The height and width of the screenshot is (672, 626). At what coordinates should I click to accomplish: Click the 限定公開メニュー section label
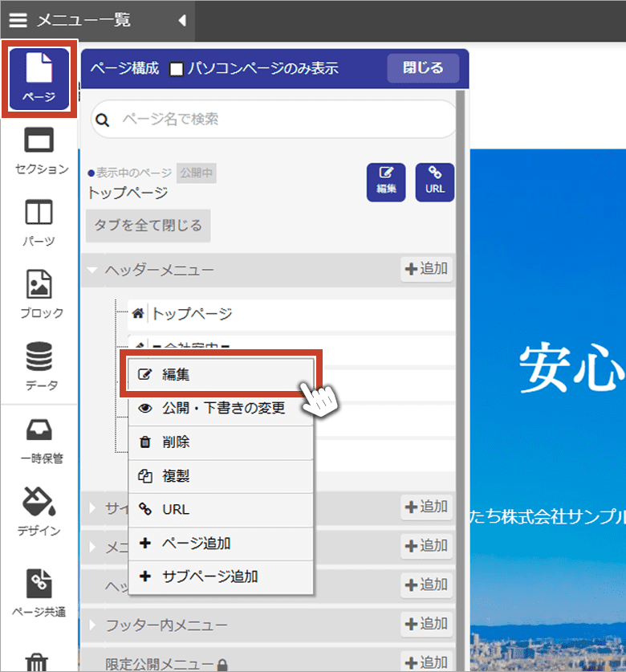tap(160, 664)
